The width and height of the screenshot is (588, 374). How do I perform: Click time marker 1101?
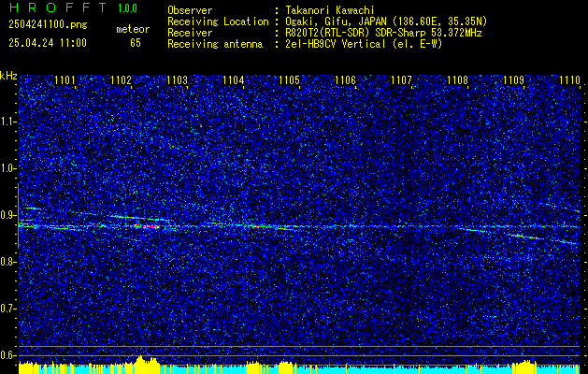click(x=65, y=80)
